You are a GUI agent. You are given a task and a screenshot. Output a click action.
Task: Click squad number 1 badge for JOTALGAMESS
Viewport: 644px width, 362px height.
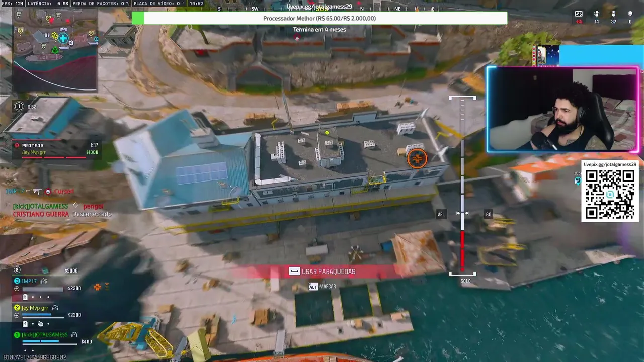tap(17, 335)
